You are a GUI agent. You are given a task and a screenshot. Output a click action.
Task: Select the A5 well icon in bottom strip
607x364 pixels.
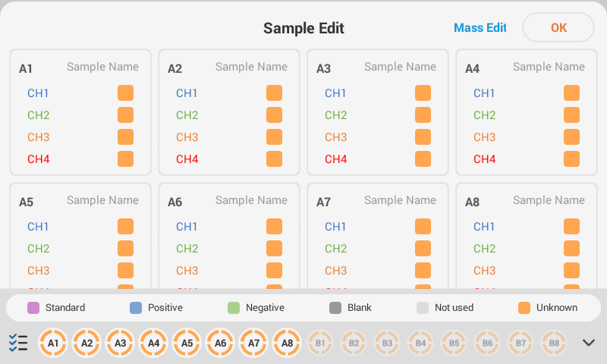(x=187, y=343)
